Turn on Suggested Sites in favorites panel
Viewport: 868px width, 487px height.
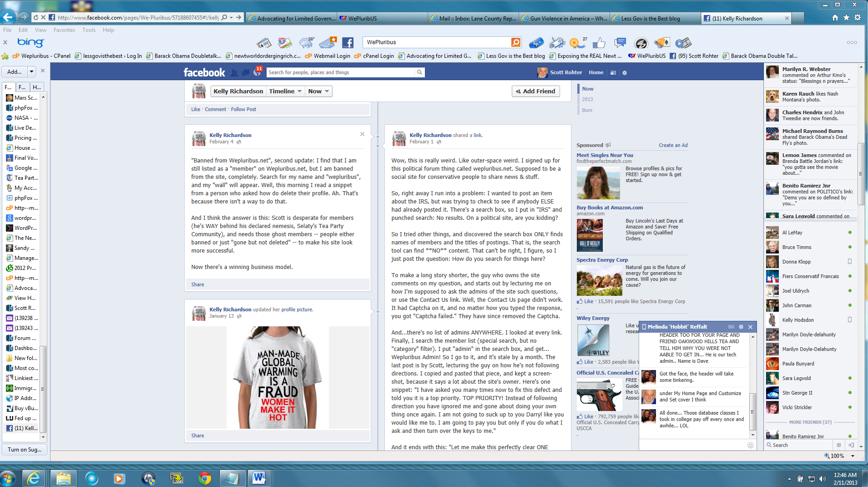(x=24, y=450)
